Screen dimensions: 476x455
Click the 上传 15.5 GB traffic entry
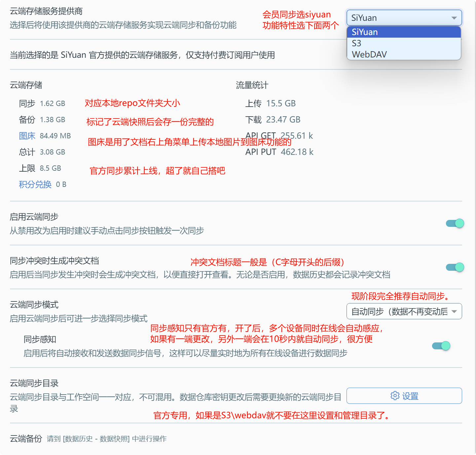click(270, 103)
